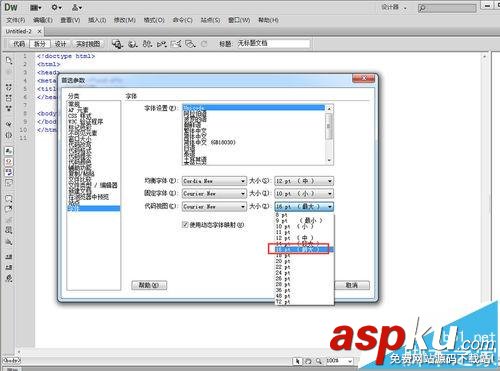Click the Collapse Full Tag icon

[x=9, y=87]
